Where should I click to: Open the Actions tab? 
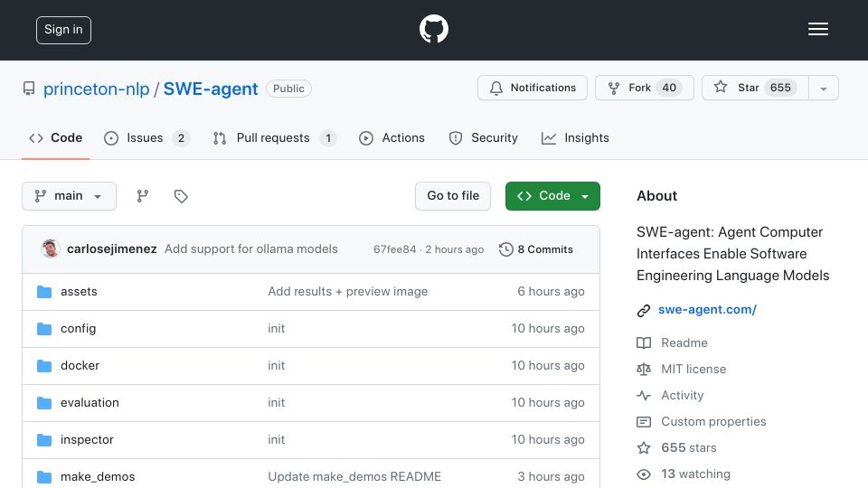tap(392, 137)
